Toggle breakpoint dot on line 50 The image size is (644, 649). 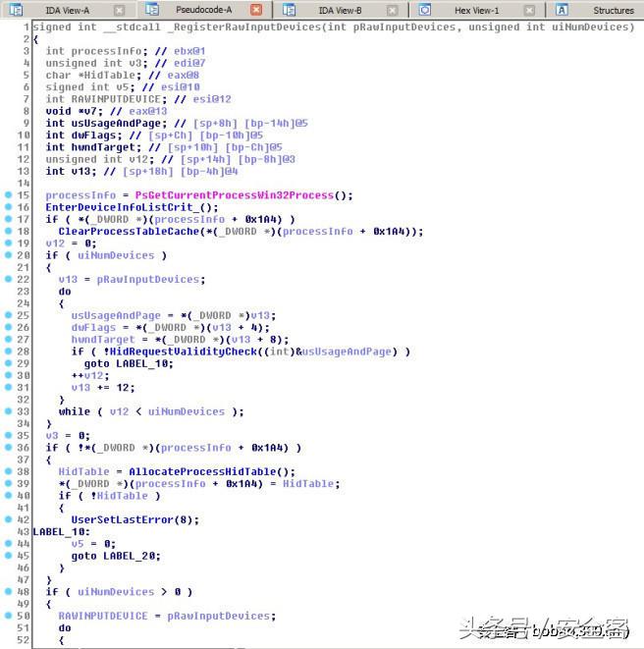pos(8,616)
